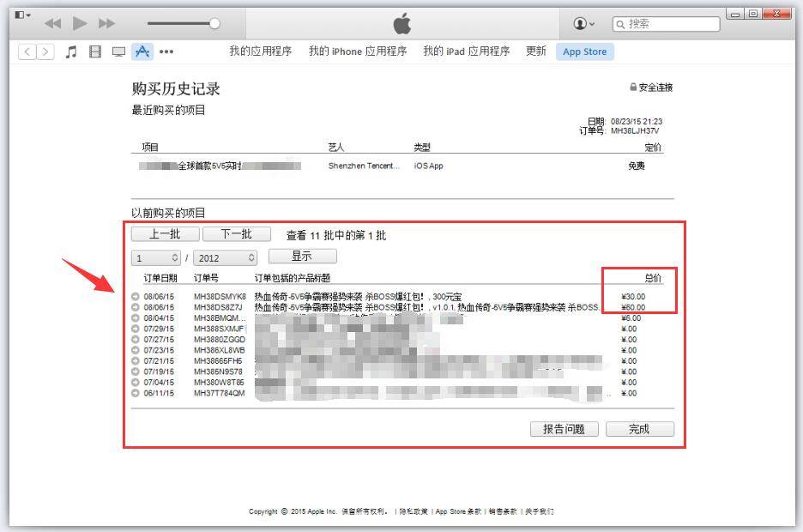The width and height of the screenshot is (803, 532).
Task: Skip to previous track
Action: point(52,23)
